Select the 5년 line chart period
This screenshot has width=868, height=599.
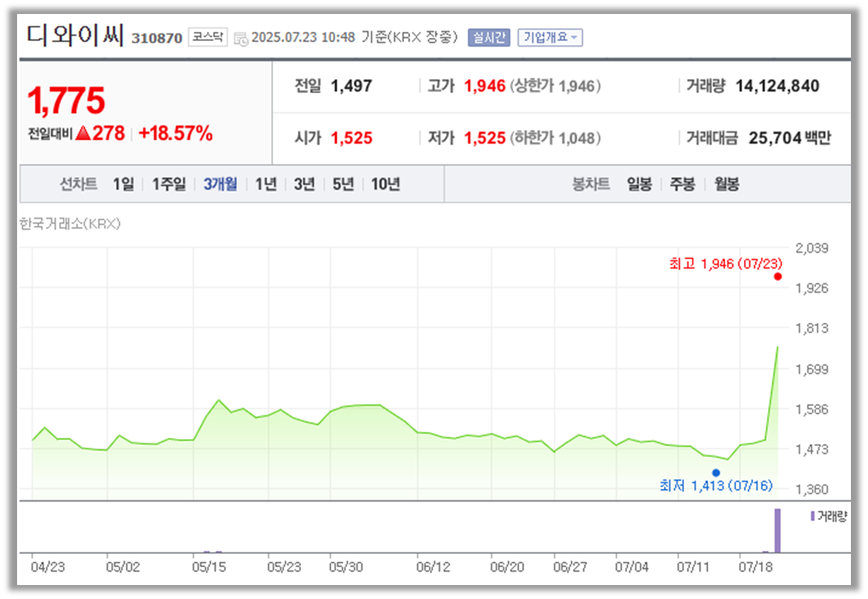343,184
